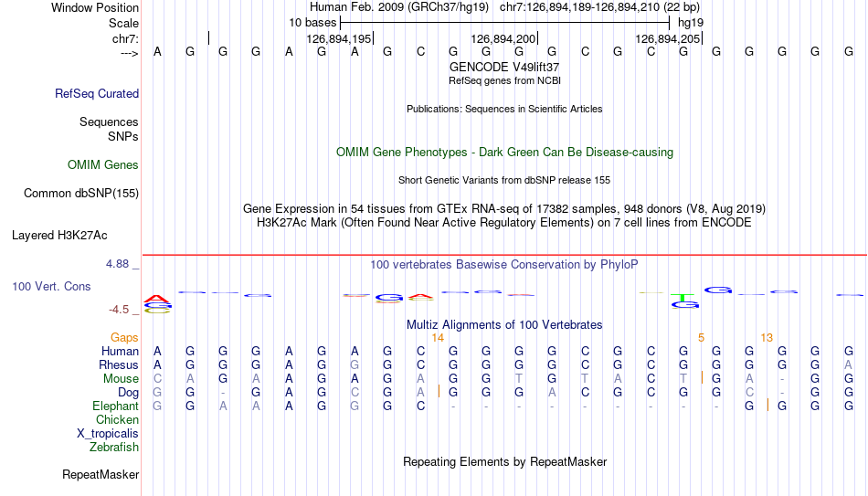Open the OMIM Genes track label

(103, 165)
